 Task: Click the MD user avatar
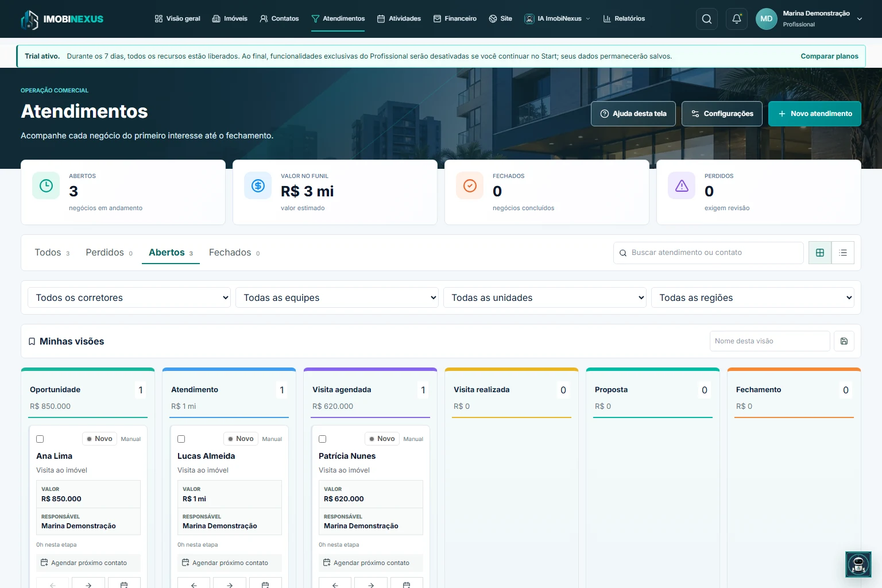[x=766, y=19]
